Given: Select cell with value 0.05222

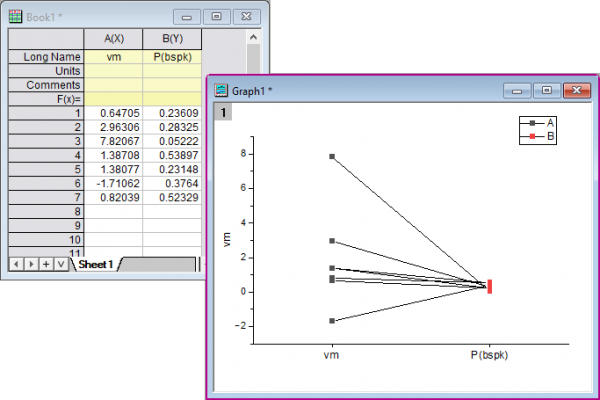Looking at the screenshot, I should [172, 141].
